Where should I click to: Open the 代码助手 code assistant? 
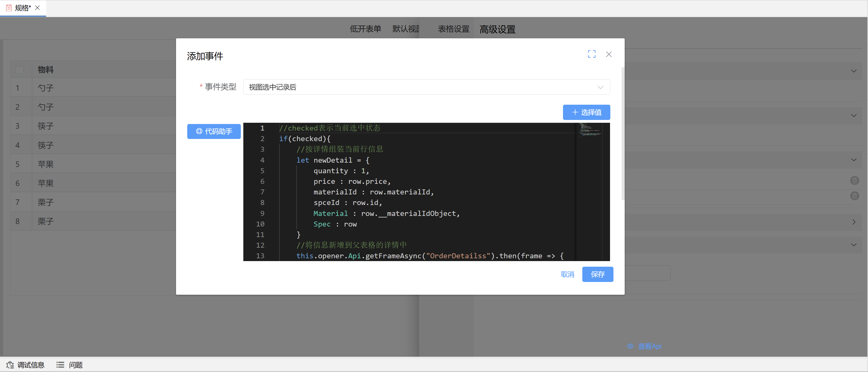(214, 131)
